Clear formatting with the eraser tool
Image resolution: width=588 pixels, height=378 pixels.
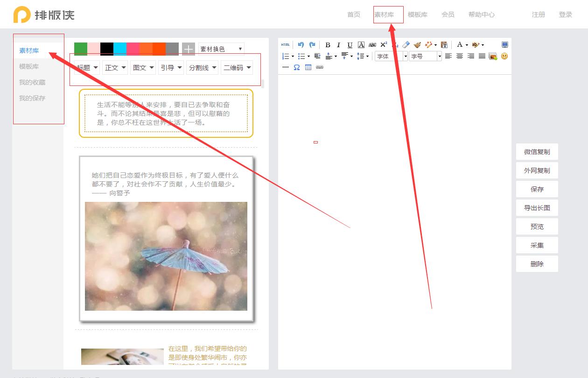(405, 44)
